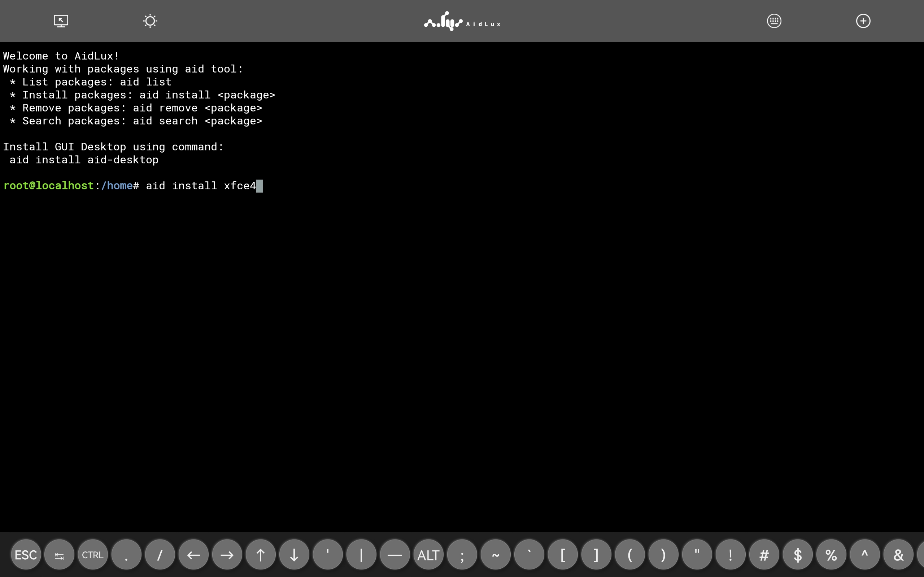Image resolution: width=924 pixels, height=577 pixels.
Task: Open the brightness control
Action: pyautogui.click(x=150, y=21)
